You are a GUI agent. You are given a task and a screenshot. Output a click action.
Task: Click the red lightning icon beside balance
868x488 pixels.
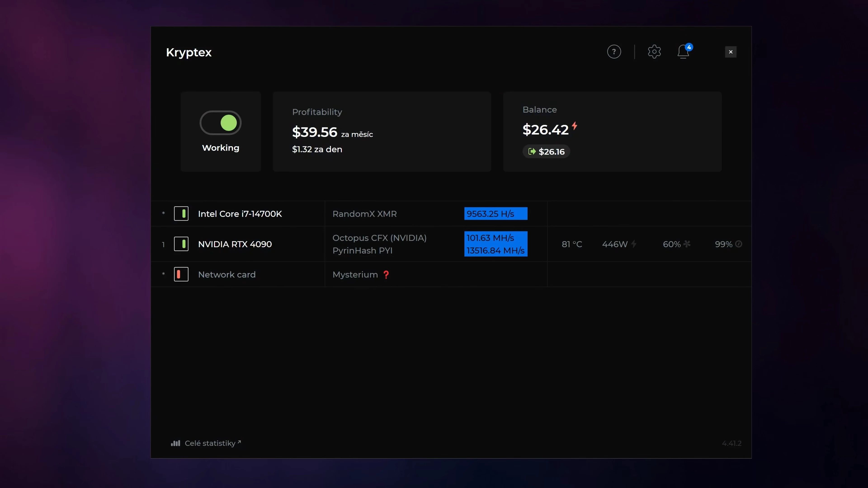575,126
